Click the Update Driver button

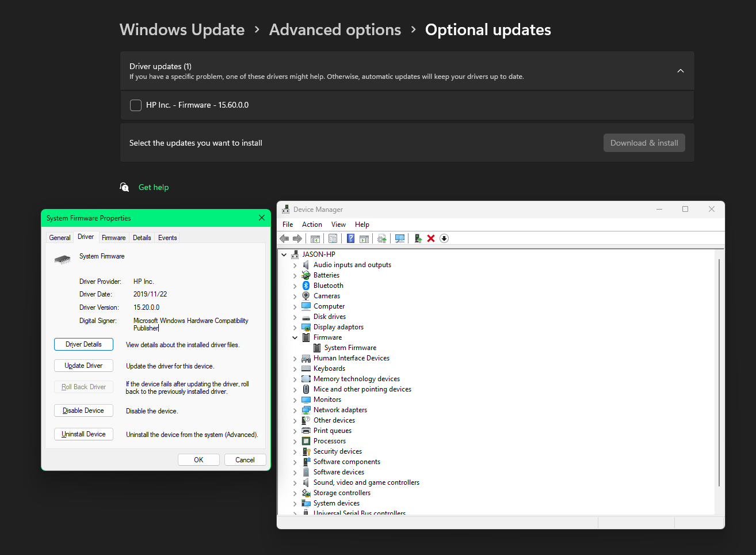tap(83, 366)
